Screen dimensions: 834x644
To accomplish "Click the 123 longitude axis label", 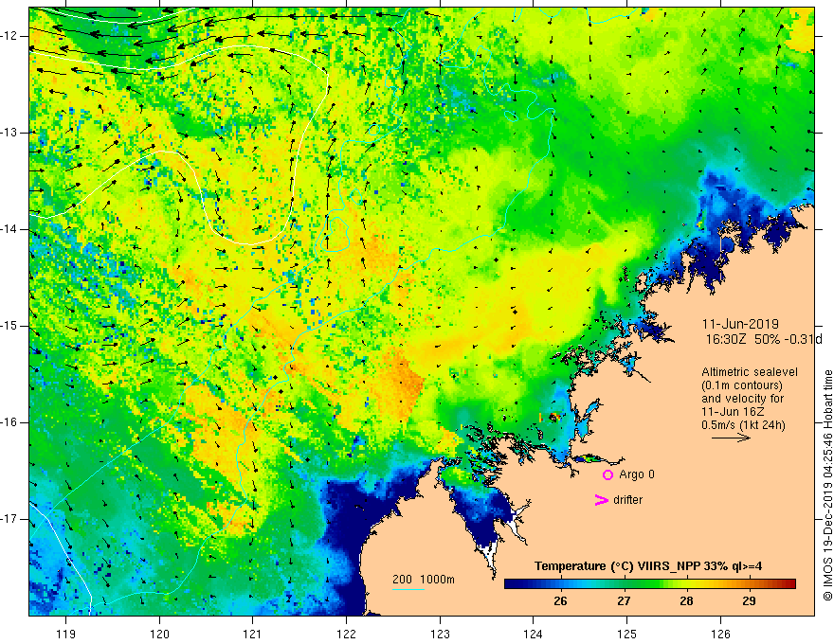I will [440, 634].
